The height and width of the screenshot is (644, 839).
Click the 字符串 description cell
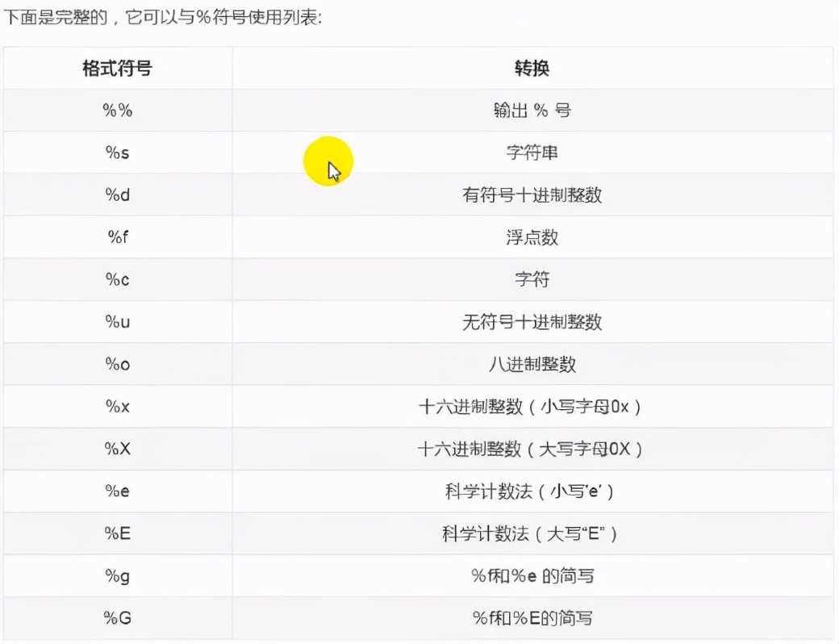(532, 153)
